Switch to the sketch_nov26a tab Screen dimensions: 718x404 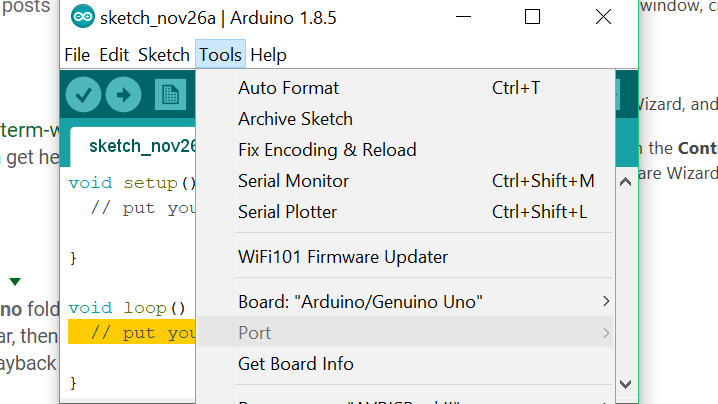(141, 146)
